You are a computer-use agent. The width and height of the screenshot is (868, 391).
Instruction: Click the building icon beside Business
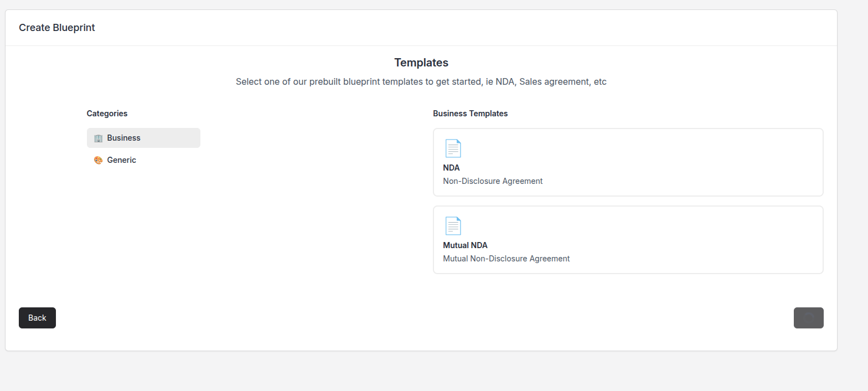pos(98,138)
